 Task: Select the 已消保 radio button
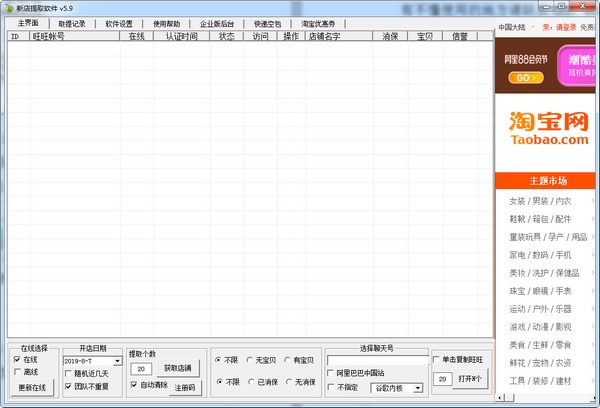click(x=250, y=382)
